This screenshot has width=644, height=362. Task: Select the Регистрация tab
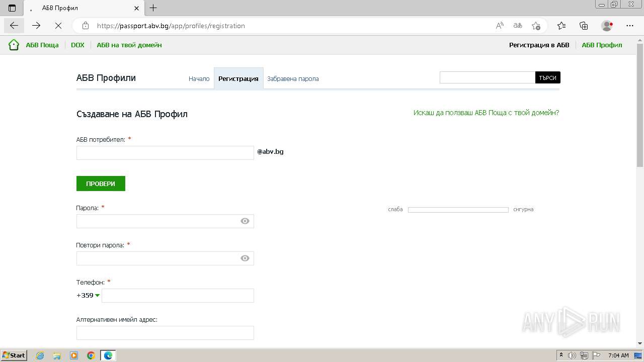point(238,78)
